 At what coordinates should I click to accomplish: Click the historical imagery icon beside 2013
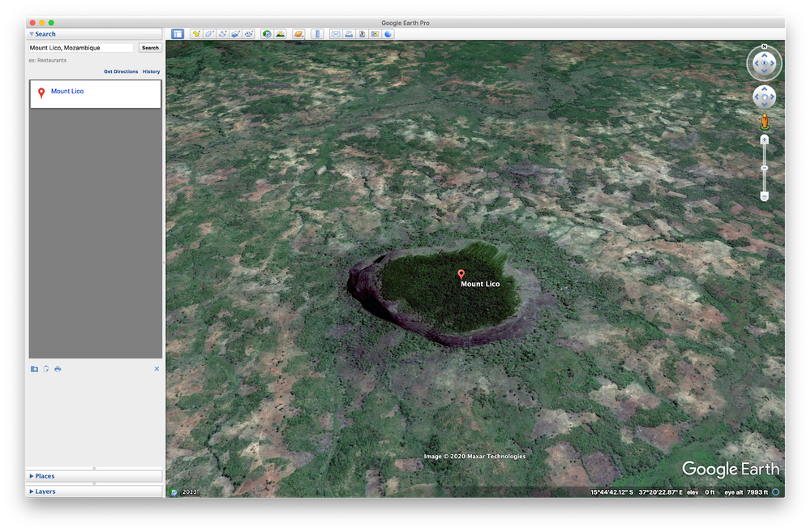pyautogui.click(x=174, y=492)
